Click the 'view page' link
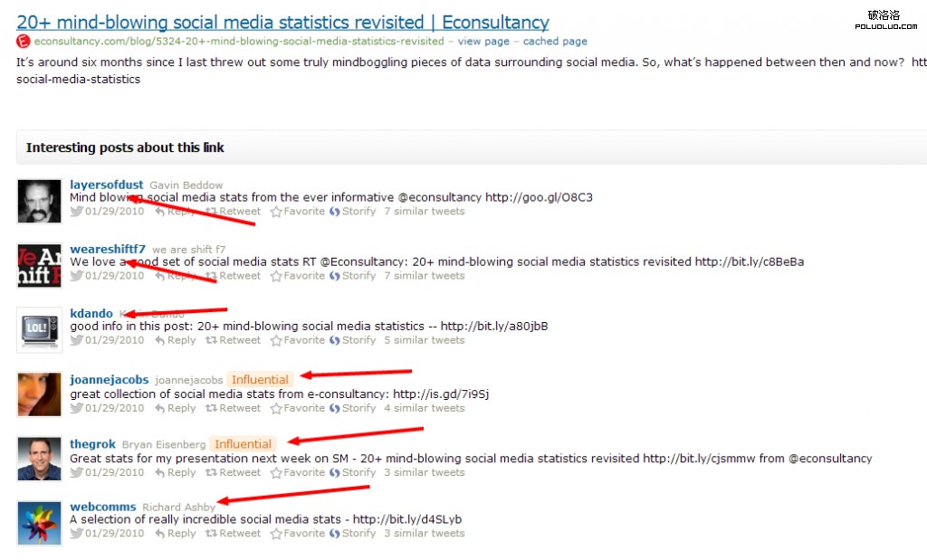 [483, 42]
